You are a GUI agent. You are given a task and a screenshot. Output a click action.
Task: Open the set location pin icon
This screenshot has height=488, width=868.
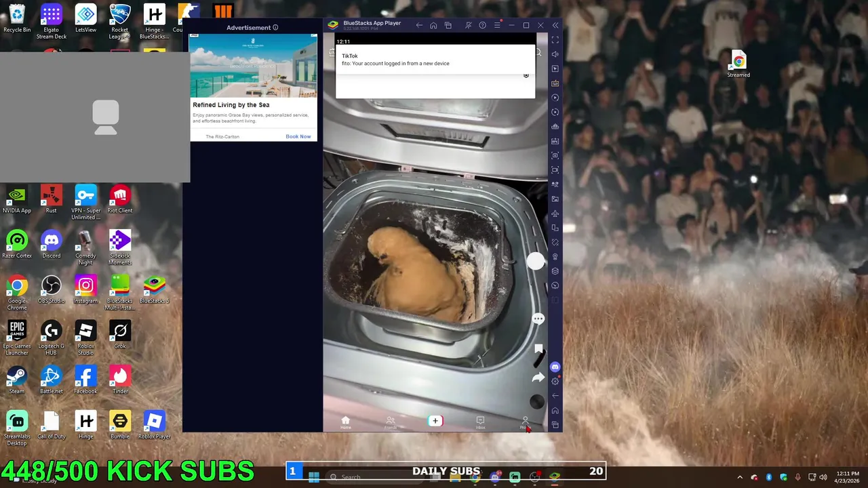555,257
